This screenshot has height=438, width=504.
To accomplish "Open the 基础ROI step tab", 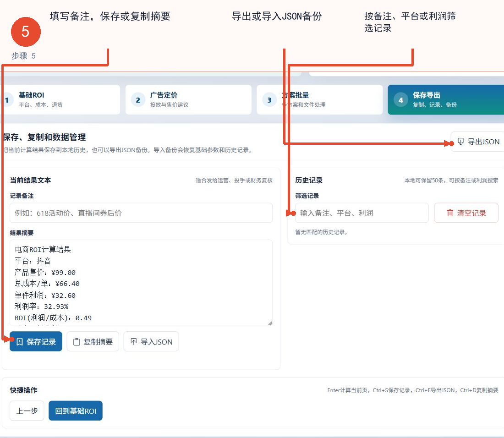I will pos(60,99).
